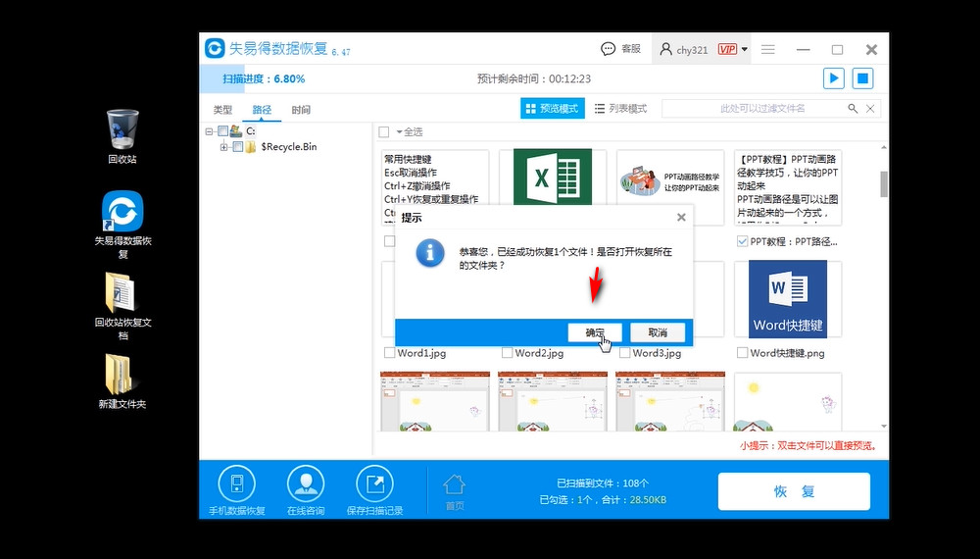The width and height of the screenshot is (980, 559).
Task: Click the file list vertical scrollbar thumb
Action: click(884, 183)
